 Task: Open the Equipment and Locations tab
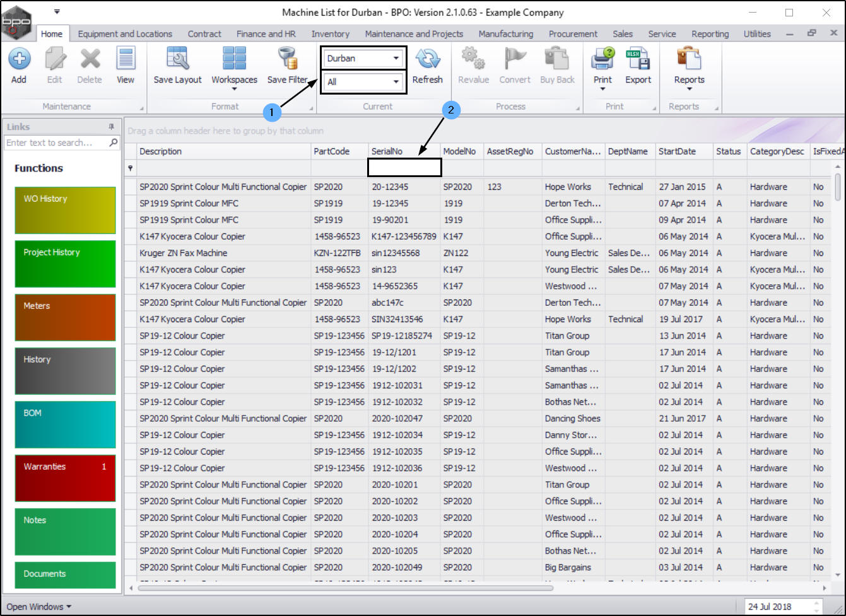click(125, 34)
